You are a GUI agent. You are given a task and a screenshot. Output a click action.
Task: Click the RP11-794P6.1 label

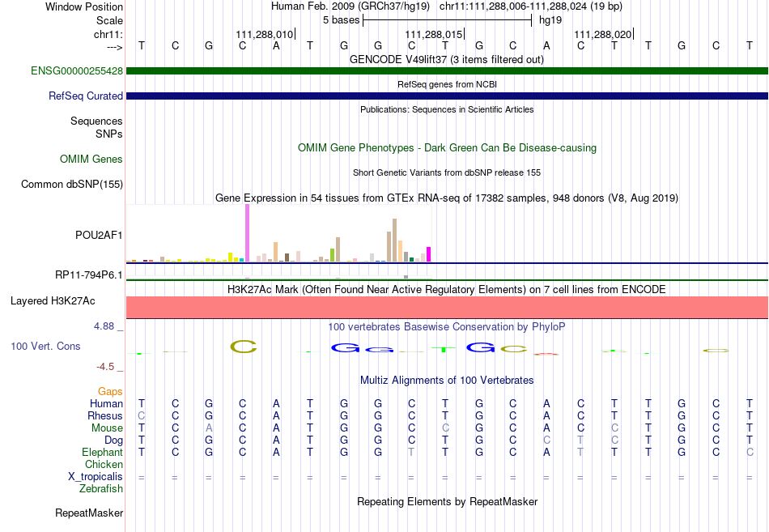point(89,275)
